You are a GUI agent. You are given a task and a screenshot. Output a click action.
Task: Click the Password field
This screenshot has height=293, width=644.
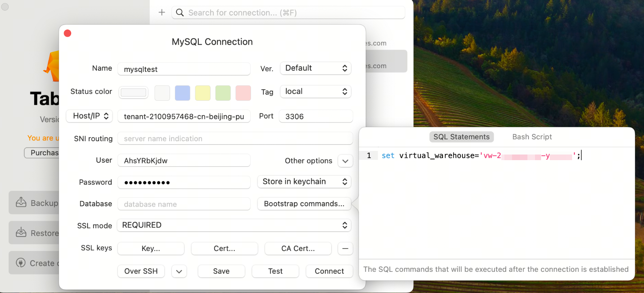pos(184,182)
